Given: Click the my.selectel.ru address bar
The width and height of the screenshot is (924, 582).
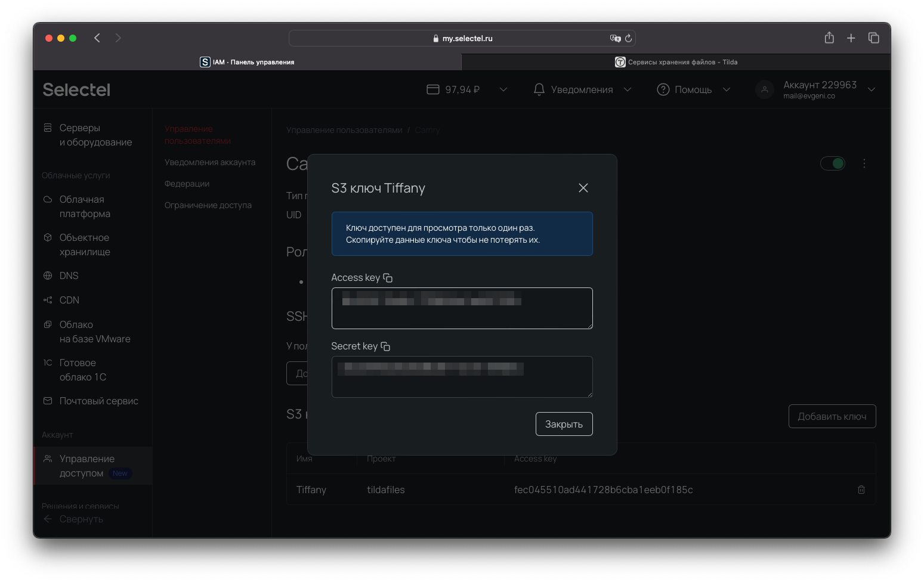Looking at the screenshot, I should [462, 38].
